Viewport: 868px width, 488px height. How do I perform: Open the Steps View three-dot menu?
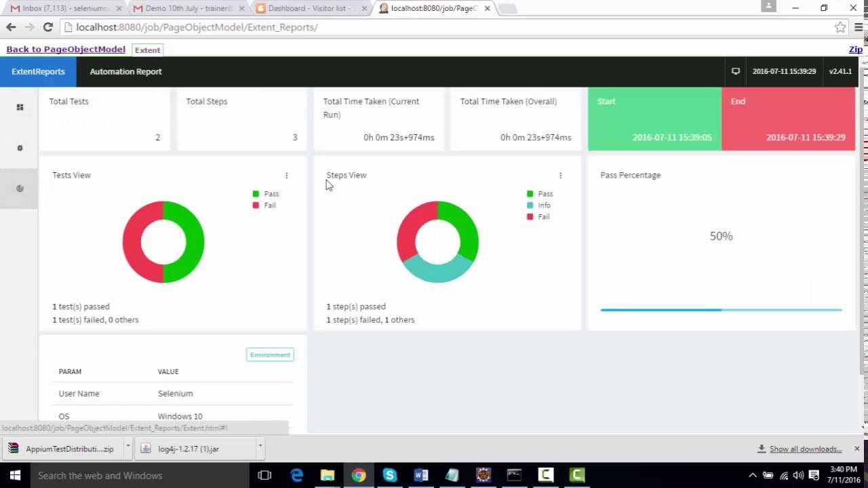click(560, 176)
